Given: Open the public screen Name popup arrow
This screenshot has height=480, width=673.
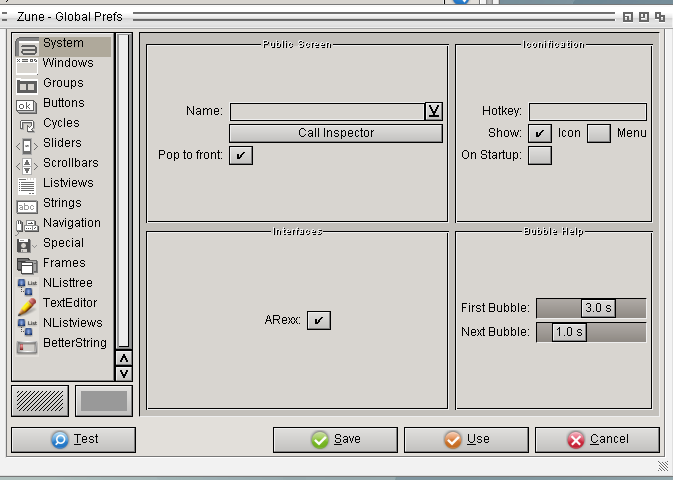Looking at the screenshot, I should [x=434, y=111].
